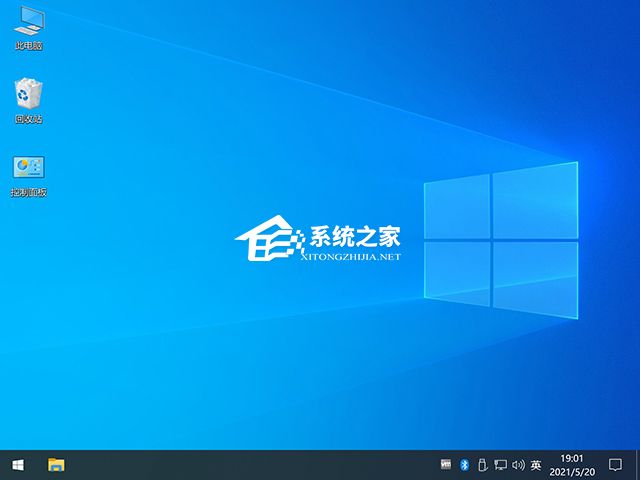Open the volume speaker control

518,464
